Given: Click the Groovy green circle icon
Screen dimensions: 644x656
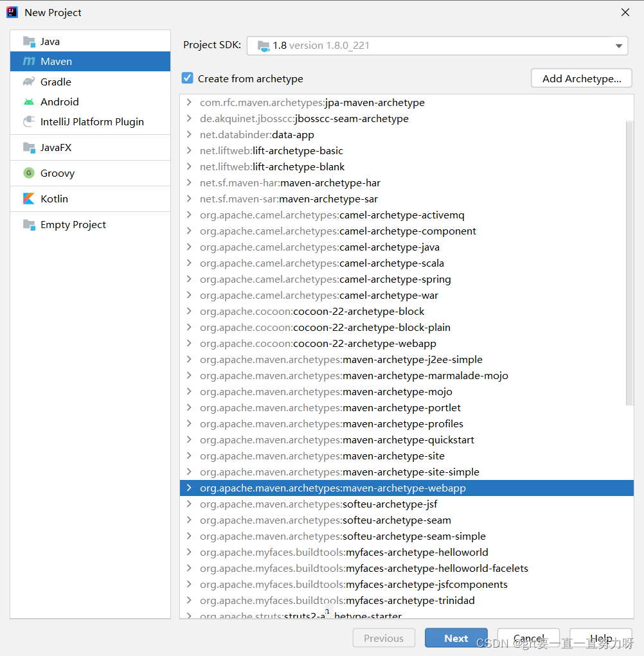Looking at the screenshot, I should (x=29, y=173).
